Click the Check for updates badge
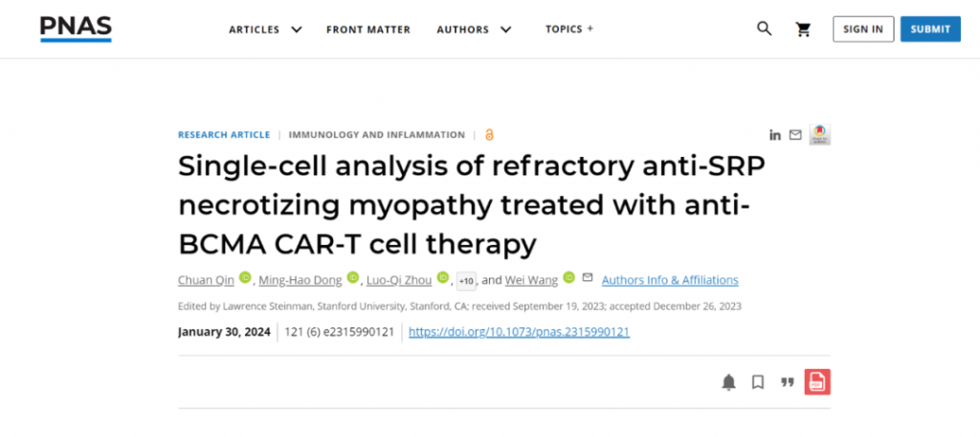The width and height of the screenshot is (980, 437). (820, 134)
